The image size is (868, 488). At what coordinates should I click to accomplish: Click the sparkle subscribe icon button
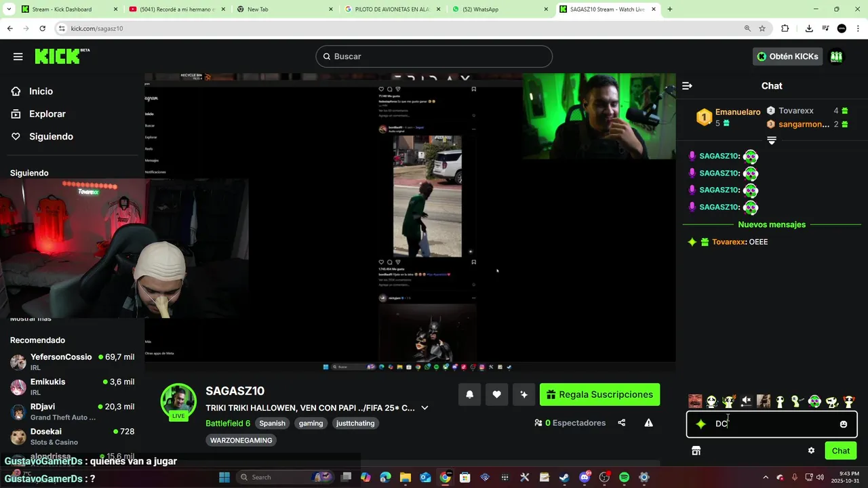pyautogui.click(x=524, y=394)
